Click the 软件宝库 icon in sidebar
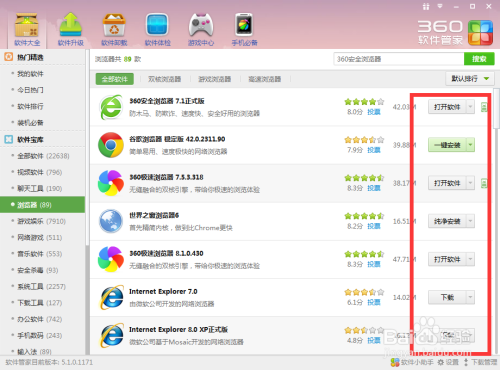 click(x=9, y=139)
